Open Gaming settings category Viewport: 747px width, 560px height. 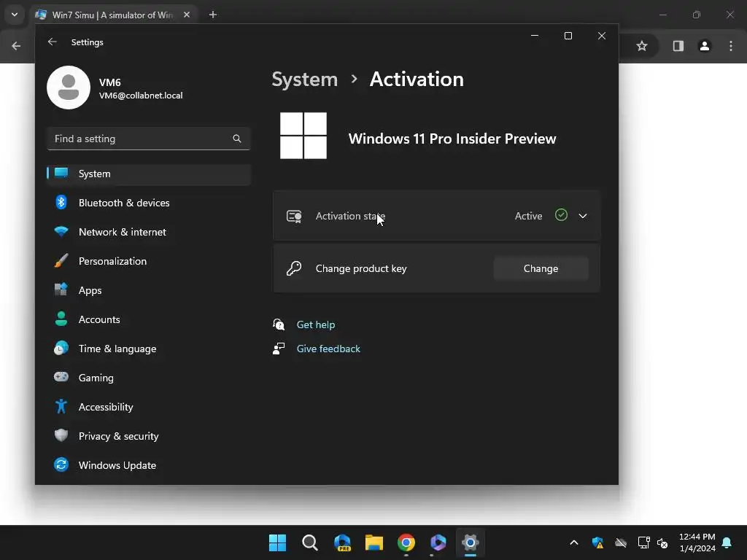pyautogui.click(x=149, y=378)
